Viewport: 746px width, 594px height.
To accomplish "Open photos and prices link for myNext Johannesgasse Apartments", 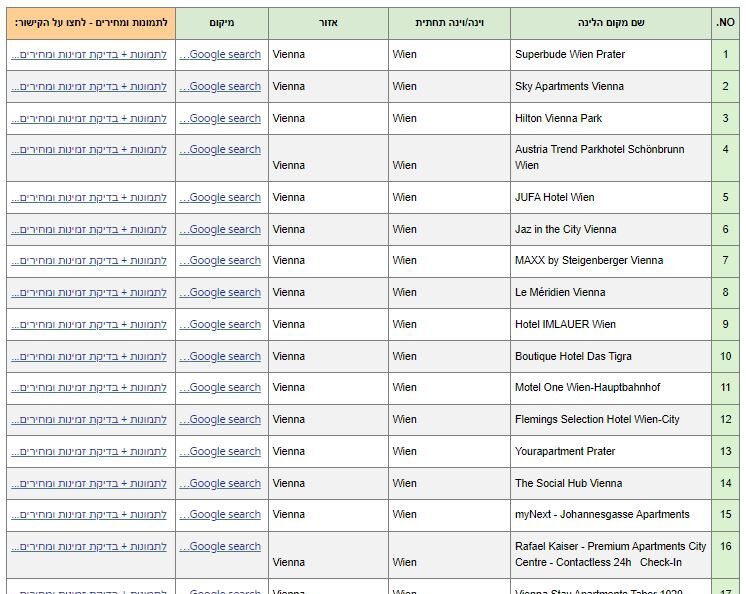I will (89, 515).
